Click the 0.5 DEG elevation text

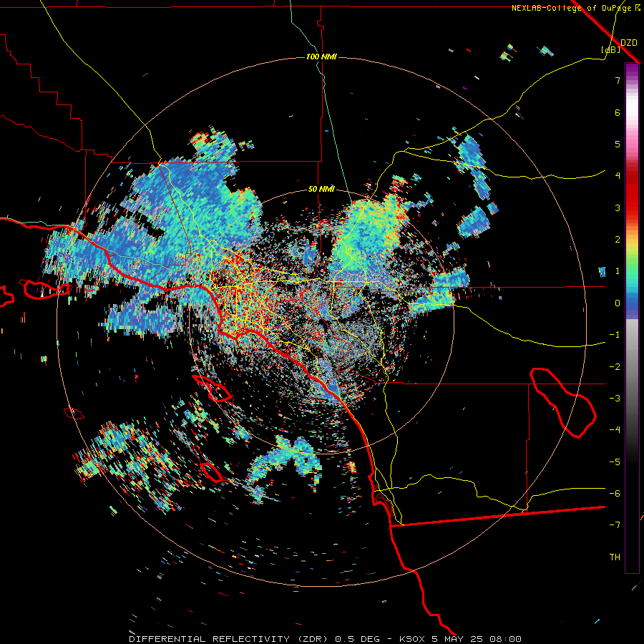pos(357,639)
